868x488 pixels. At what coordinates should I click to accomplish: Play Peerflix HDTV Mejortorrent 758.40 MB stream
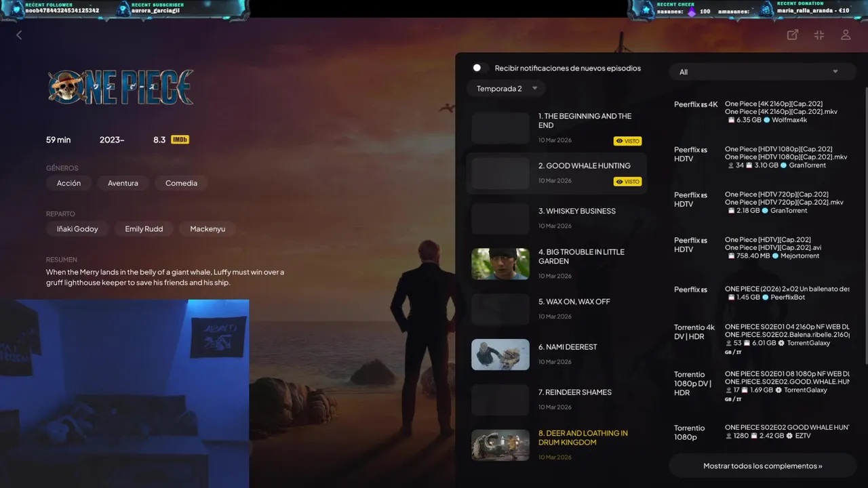point(762,247)
